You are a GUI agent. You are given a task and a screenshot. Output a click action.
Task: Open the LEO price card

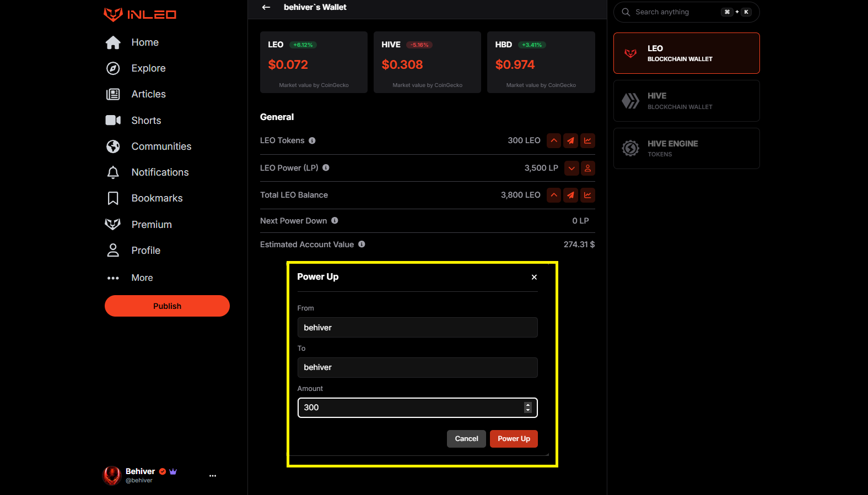314,62
